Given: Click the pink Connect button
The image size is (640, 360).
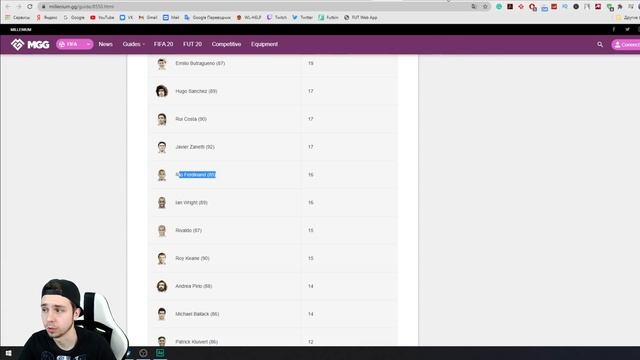Looking at the screenshot, I should click(626, 44).
